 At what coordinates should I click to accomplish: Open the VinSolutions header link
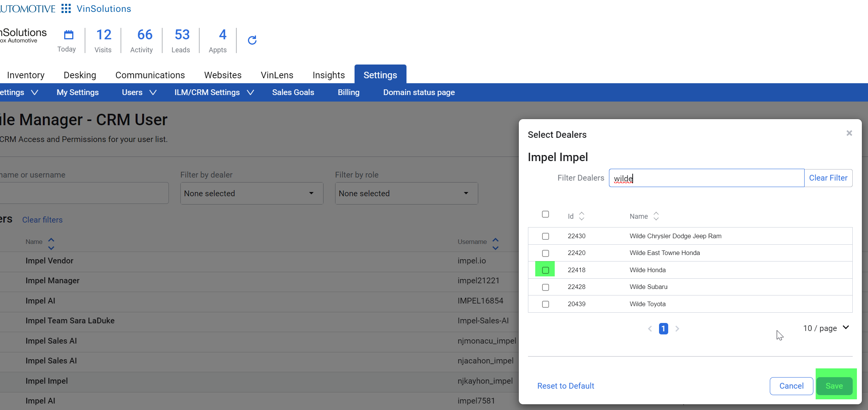pyautogui.click(x=104, y=8)
